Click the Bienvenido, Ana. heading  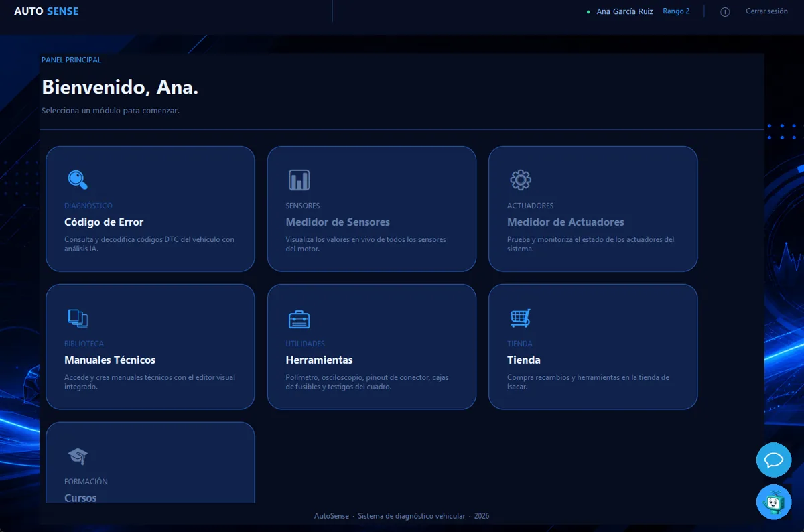[120, 87]
